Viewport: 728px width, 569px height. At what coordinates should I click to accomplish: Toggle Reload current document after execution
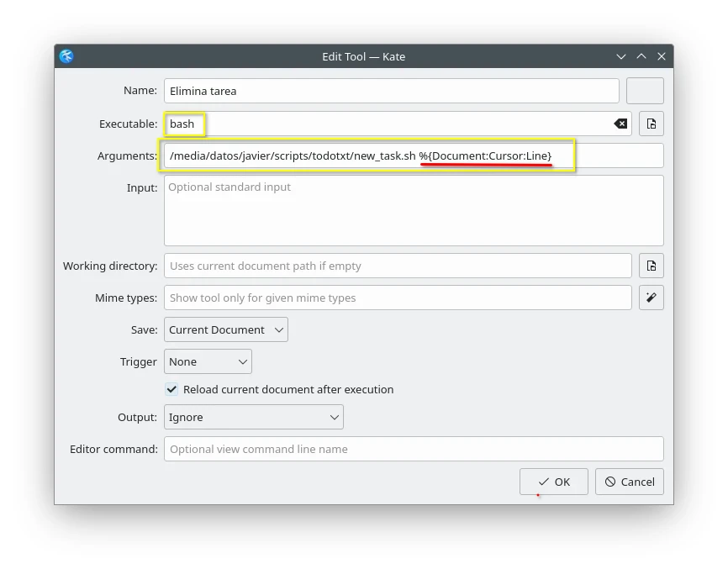[171, 389]
